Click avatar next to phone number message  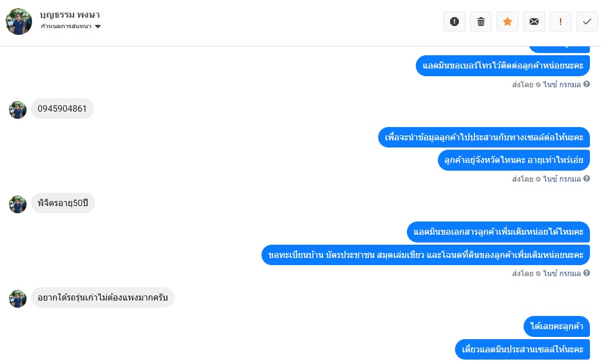[18, 110]
